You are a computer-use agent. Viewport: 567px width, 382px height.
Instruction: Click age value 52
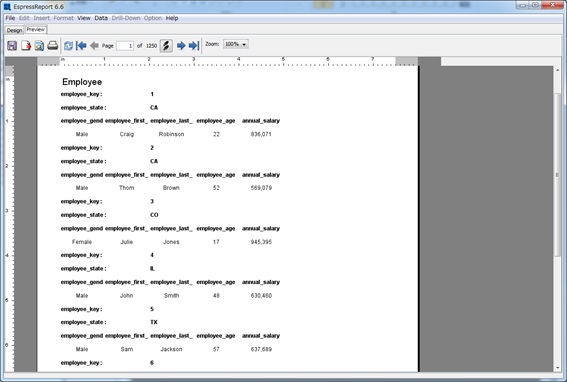[216, 188]
